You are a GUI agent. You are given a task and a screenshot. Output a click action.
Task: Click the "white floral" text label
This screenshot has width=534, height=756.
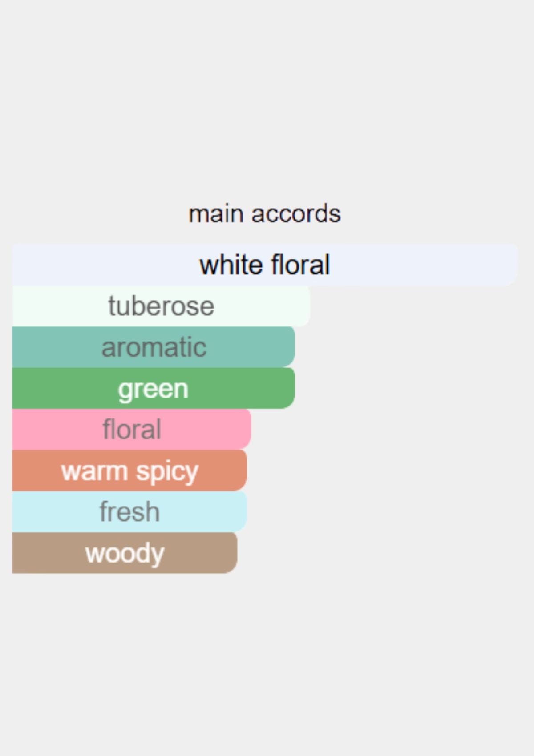265,265
